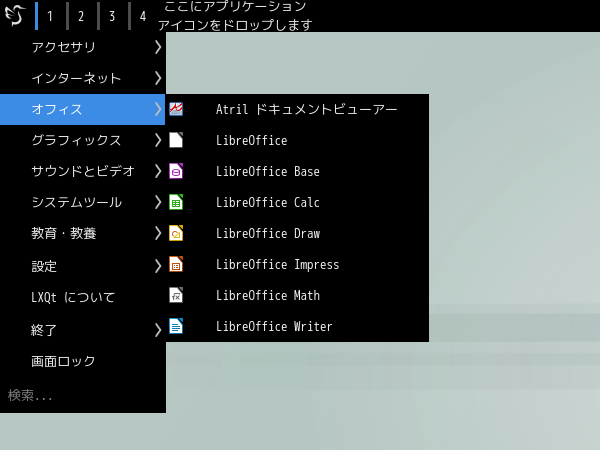
Task: Open the 終了 submenu
Action: pos(83,330)
